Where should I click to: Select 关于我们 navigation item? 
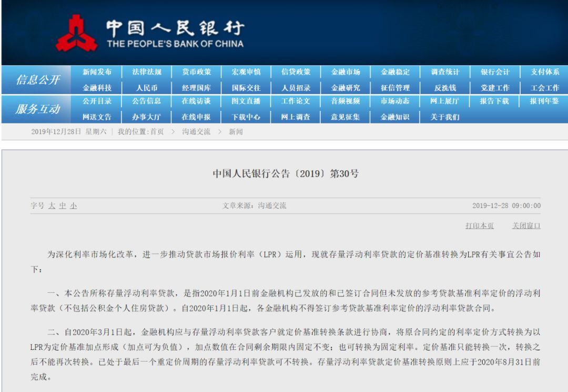[445, 117]
